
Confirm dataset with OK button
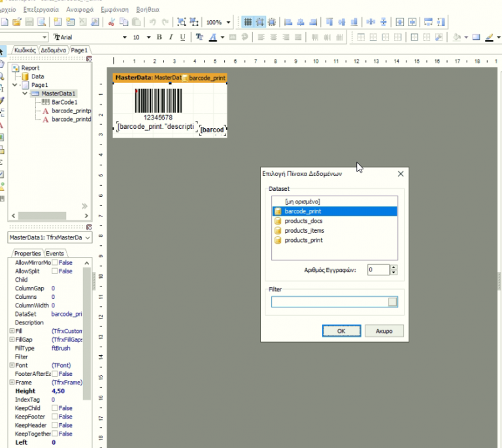tap(341, 331)
